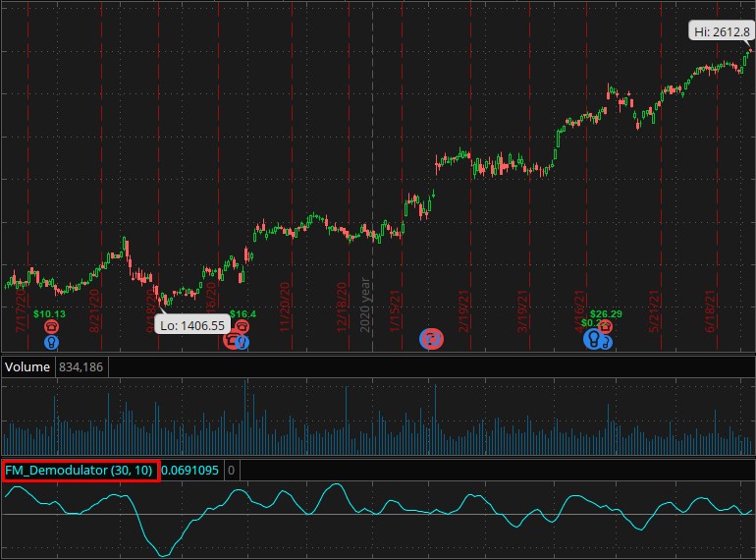Click the Volume study label
Image resolution: width=756 pixels, height=560 pixels.
click(x=27, y=367)
